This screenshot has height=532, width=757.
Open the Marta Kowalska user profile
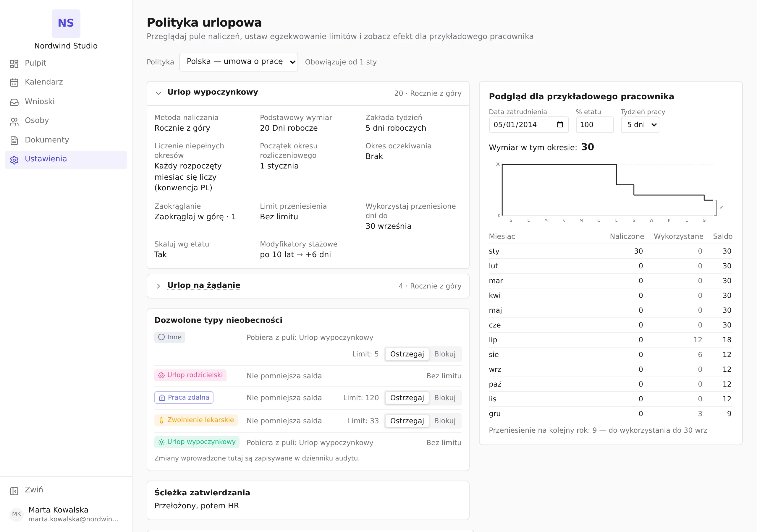66,514
